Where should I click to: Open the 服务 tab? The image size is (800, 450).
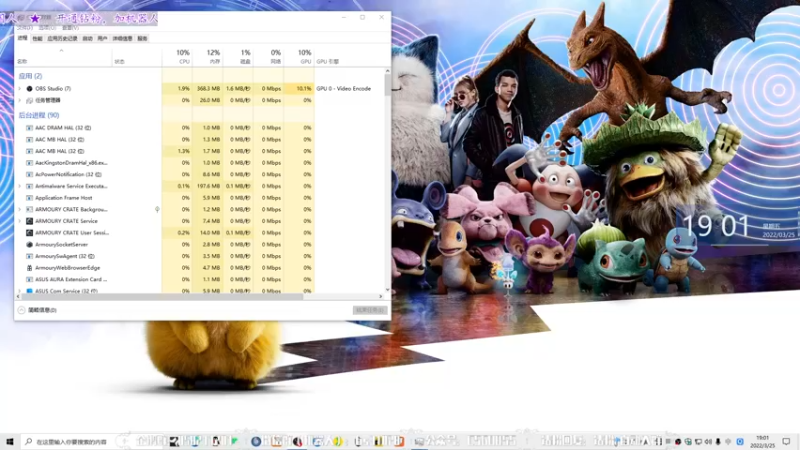tap(142, 39)
